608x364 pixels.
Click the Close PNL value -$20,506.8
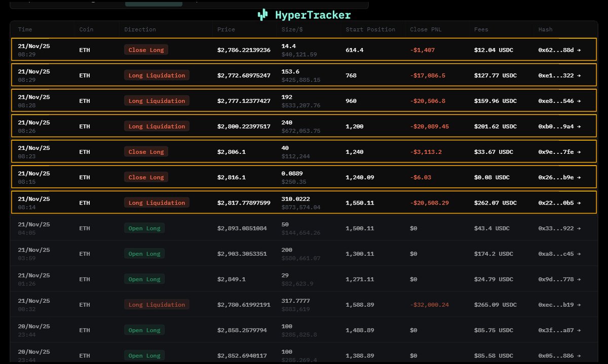[x=428, y=101]
